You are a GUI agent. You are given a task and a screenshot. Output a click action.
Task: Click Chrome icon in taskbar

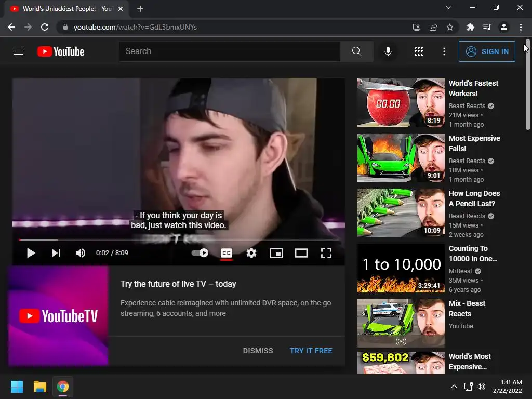pos(63,387)
